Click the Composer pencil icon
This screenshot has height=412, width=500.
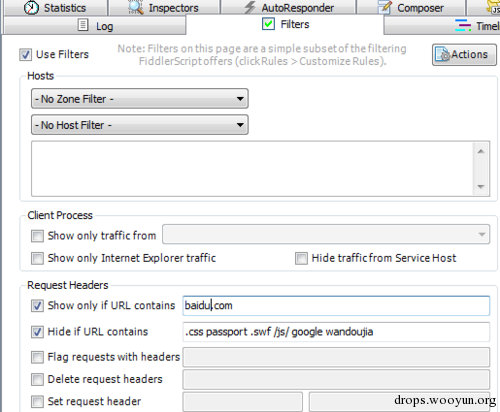pos(385,7)
